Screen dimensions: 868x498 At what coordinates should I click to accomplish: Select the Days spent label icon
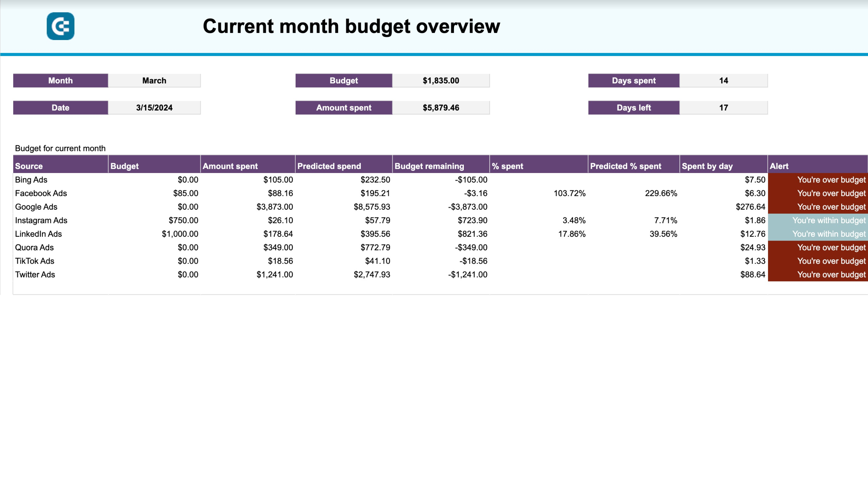[634, 80]
